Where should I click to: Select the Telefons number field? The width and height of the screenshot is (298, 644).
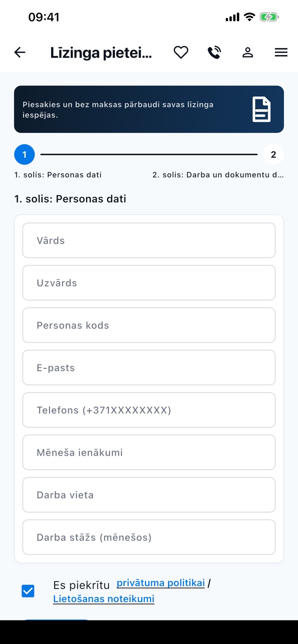(149, 410)
